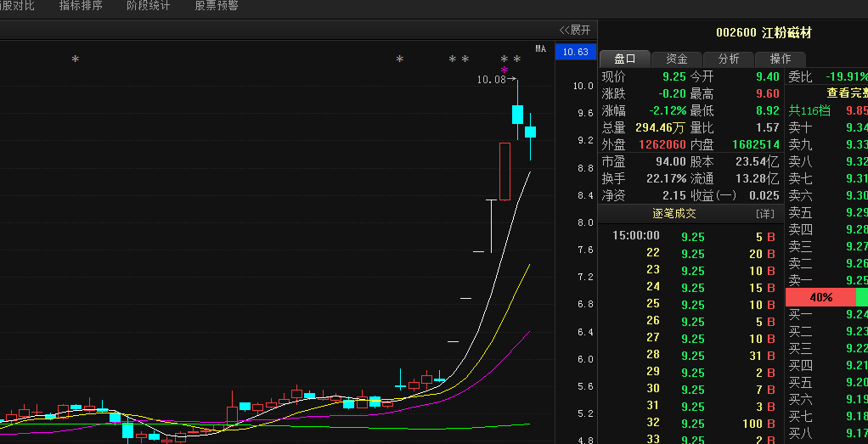This screenshot has width=868, height=444.
Task: Open the 操作 tab
Action: coord(780,59)
